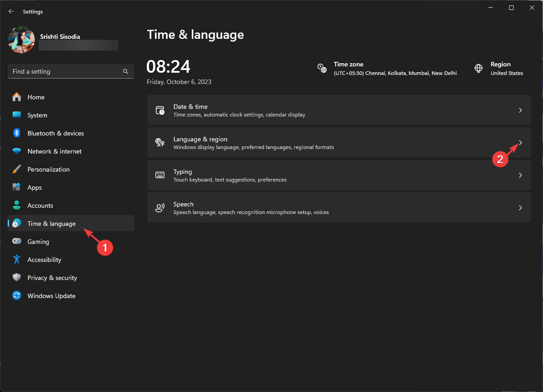Navigate back with the arrow button
The image size is (543, 392).
point(11,11)
